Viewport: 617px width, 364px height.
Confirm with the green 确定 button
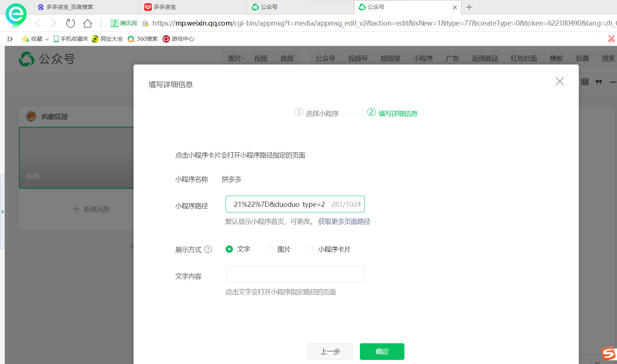point(382,351)
